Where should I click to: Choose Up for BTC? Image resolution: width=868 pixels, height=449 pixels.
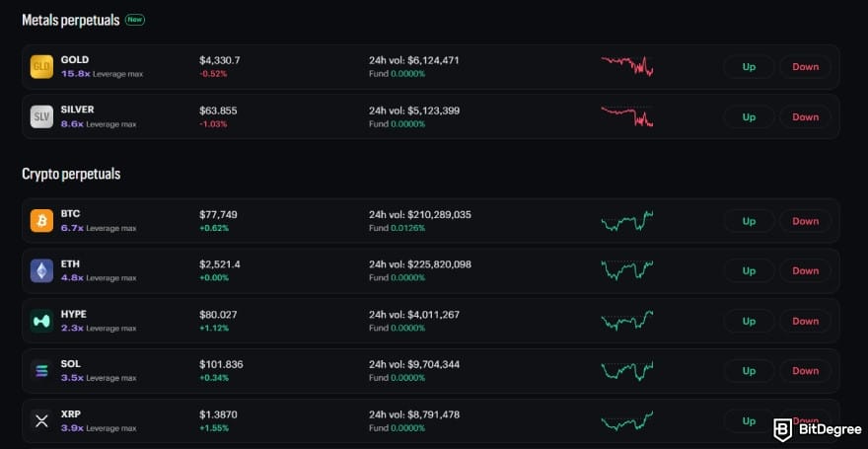click(x=749, y=221)
